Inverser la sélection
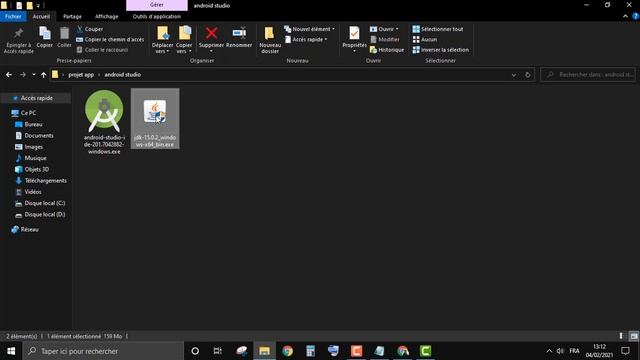640x360 pixels. click(x=440, y=50)
